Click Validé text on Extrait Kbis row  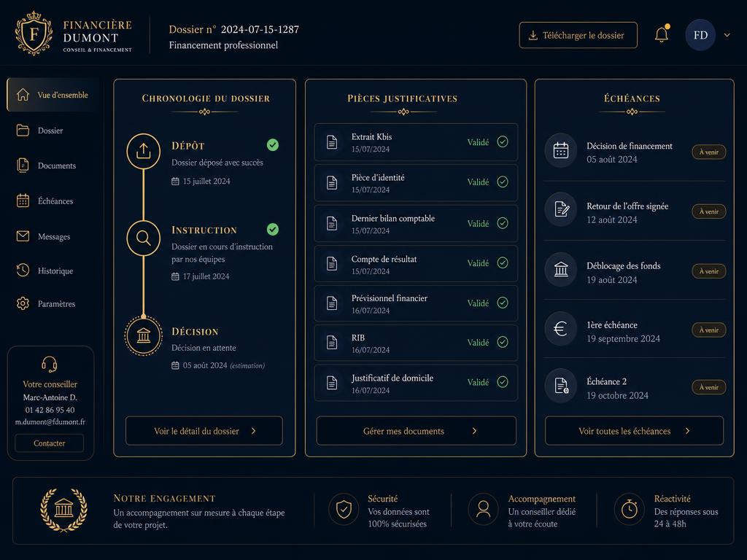[x=478, y=142]
